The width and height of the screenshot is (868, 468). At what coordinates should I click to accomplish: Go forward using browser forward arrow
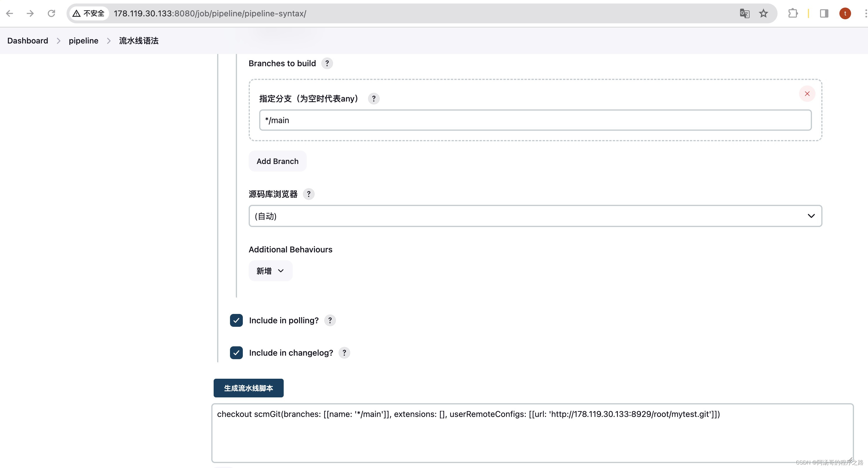point(30,13)
